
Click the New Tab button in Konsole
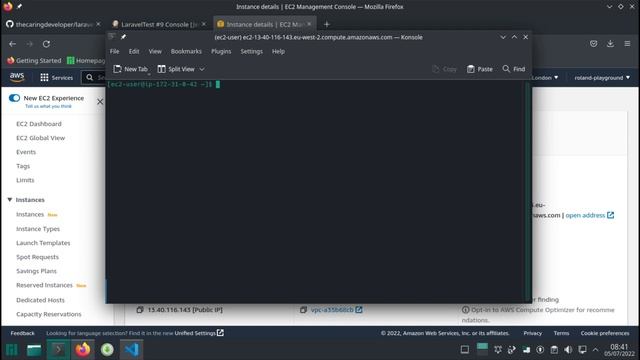coord(131,69)
